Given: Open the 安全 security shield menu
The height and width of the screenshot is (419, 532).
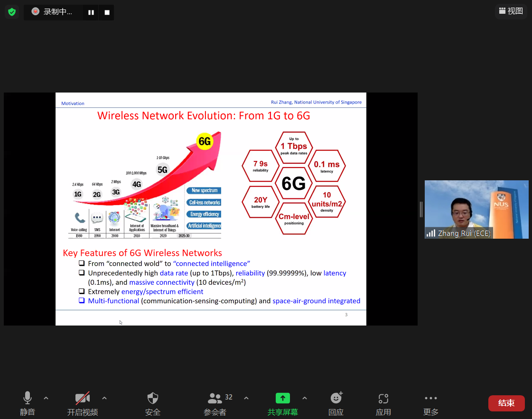Looking at the screenshot, I should pos(153,403).
